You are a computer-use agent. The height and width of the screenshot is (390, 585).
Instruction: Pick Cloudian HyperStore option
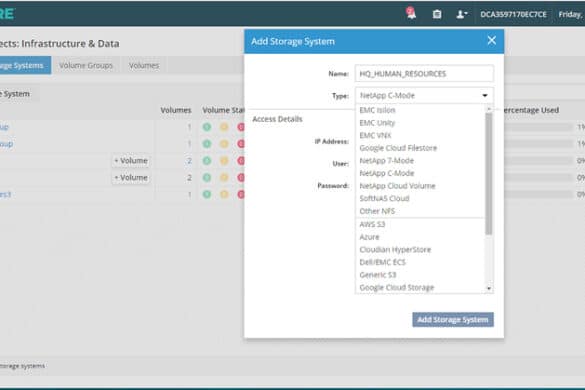pos(395,250)
